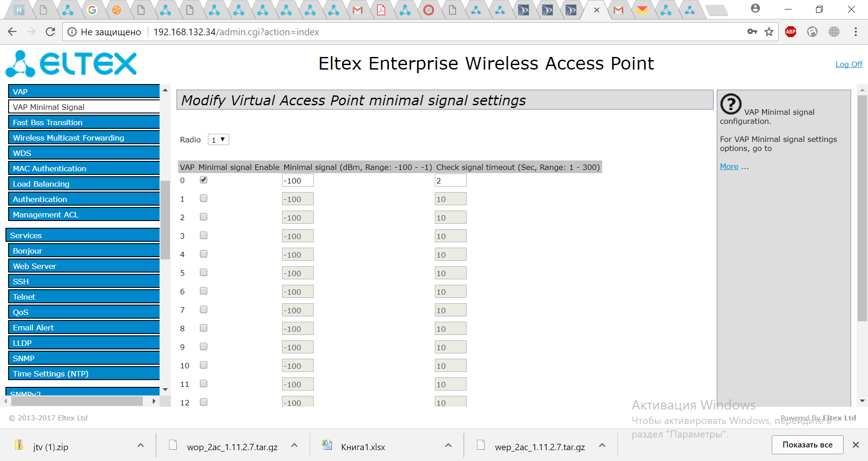Open the SNMP settings page
868x461 pixels.
84,358
